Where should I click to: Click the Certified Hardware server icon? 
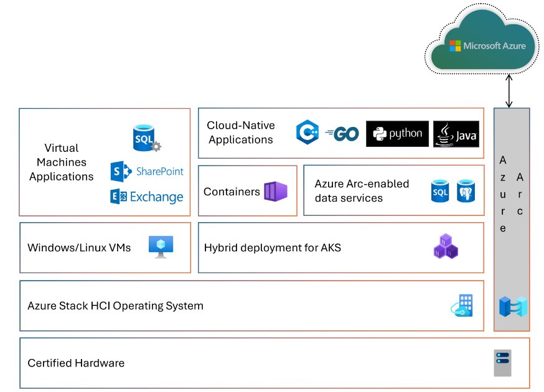point(503,363)
